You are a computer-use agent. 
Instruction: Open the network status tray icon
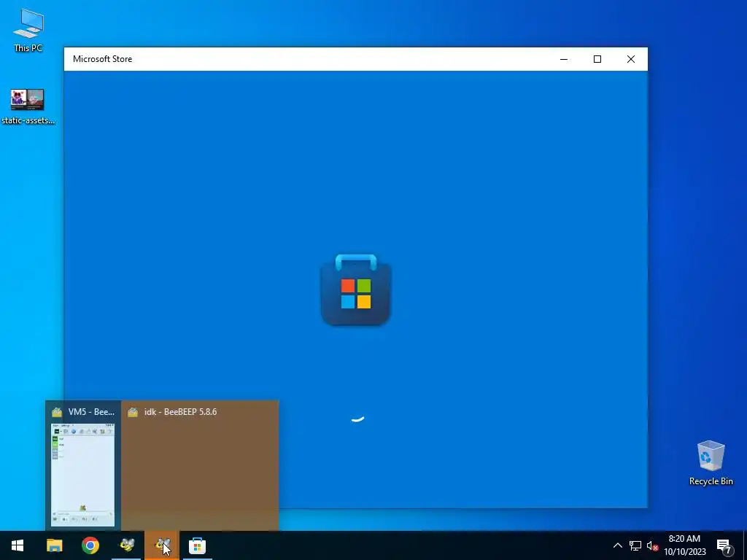pyautogui.click(x=635, y=545)
